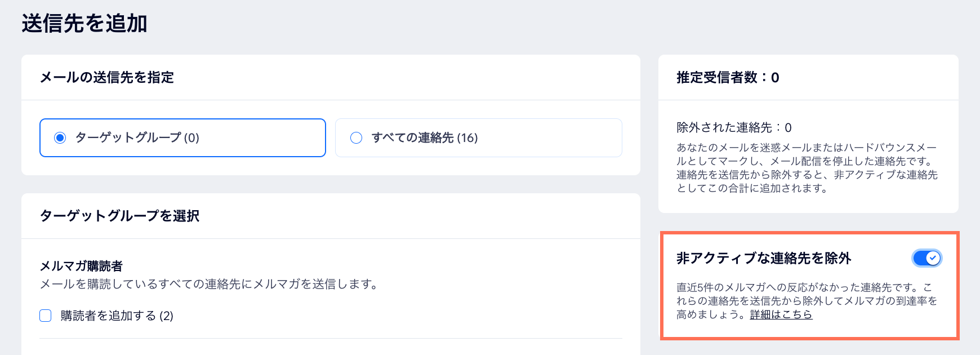980x355 pixels.
Task: Click the ターゲットグループ option card border
Action: pyautogui.click(x=182, y=121)
